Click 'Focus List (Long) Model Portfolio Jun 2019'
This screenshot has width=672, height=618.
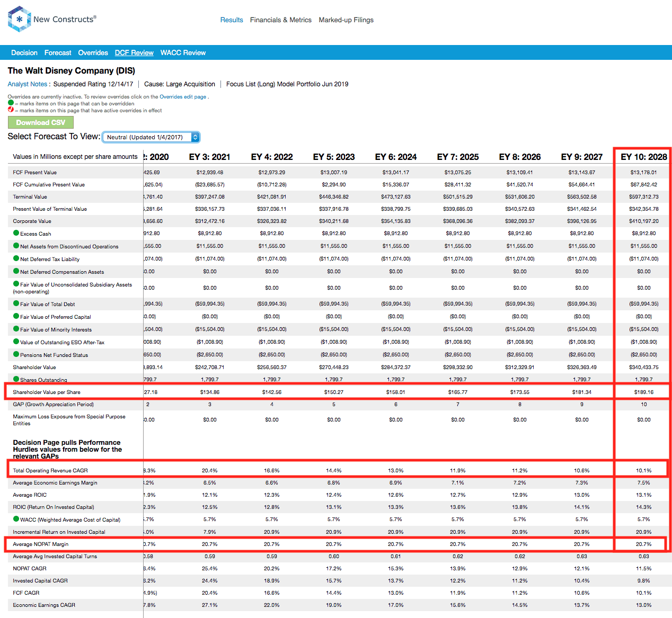287,84
